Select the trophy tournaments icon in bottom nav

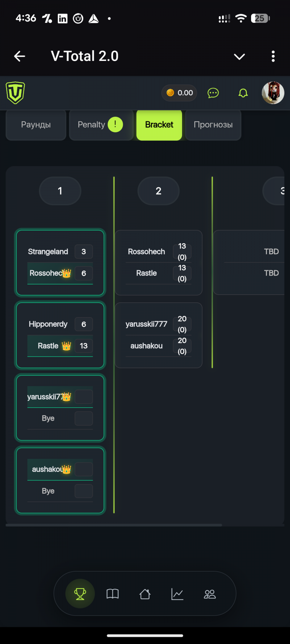80,593
